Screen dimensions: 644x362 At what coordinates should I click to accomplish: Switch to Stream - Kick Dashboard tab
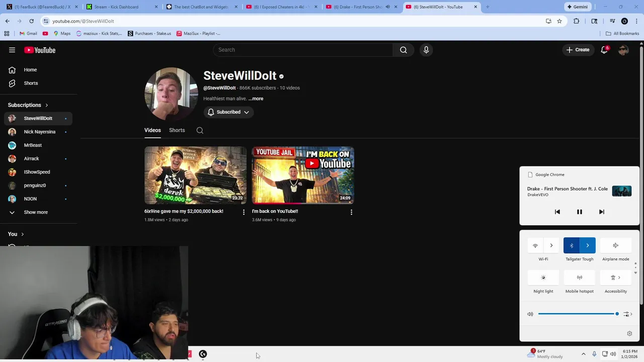click(121, 7)
